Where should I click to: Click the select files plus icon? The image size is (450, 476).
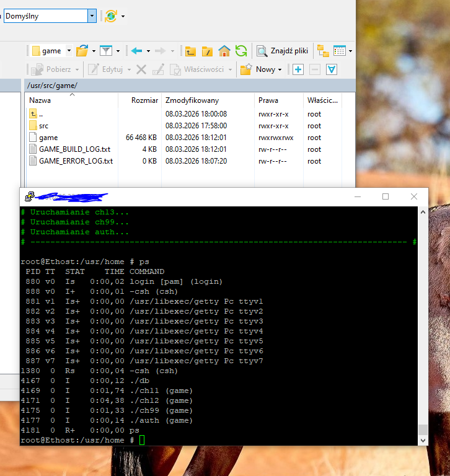[x=298, y=69]
